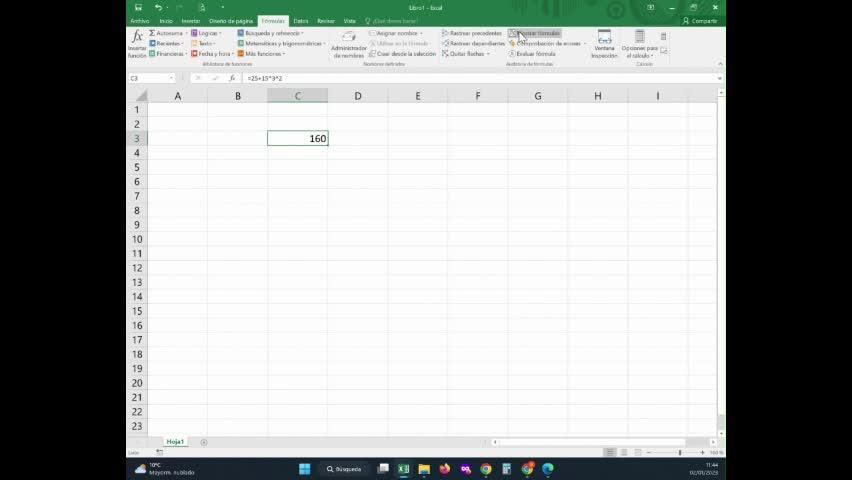This screenshot has width=852, height=480.
Task: Click Rastrear precedentes
Action: point(472,33)
